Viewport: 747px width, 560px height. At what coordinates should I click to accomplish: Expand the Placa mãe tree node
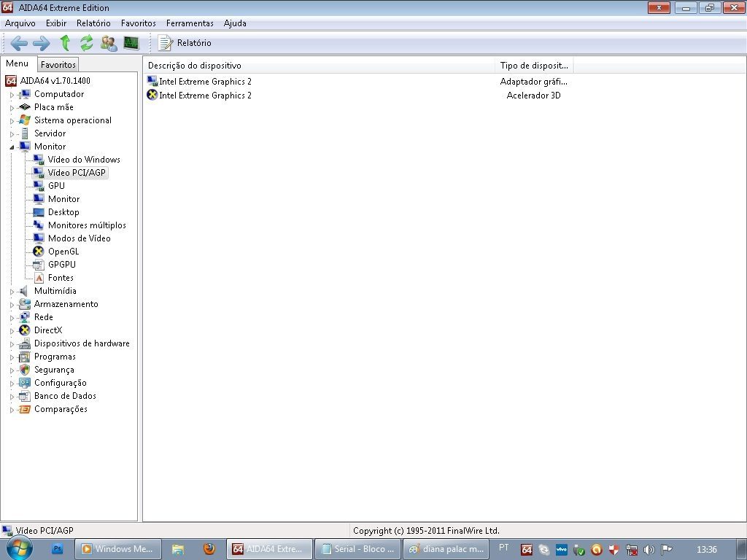tap(12, 108)
